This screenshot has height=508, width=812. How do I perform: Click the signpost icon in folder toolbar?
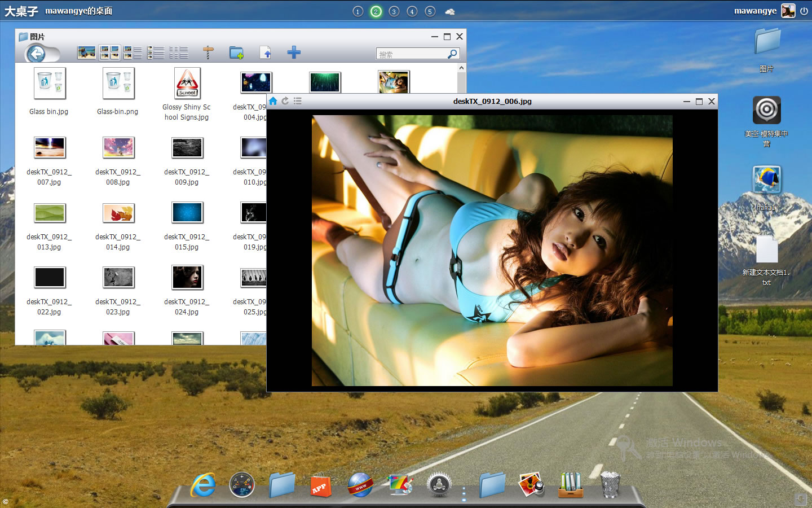pos(208,52)
